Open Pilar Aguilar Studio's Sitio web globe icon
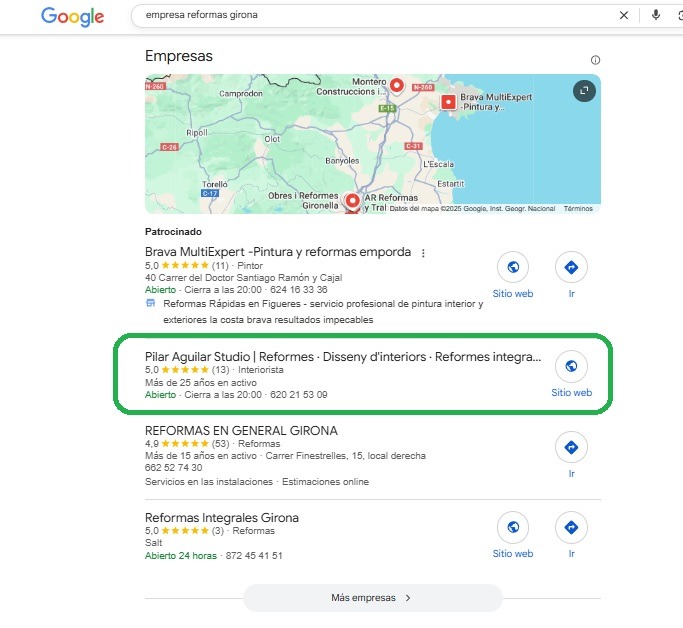The width and height of the screenshot is (683, 628). (571, 366)
